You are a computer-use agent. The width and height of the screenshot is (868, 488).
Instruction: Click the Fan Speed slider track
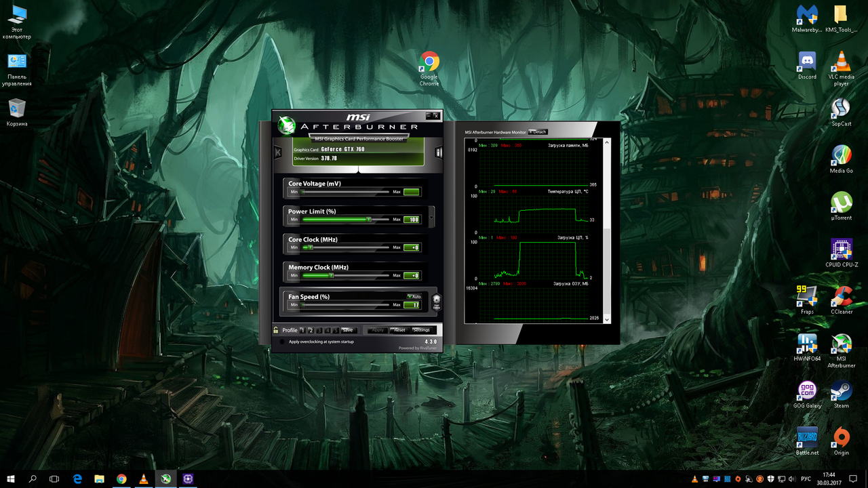[x=346, y=305]
